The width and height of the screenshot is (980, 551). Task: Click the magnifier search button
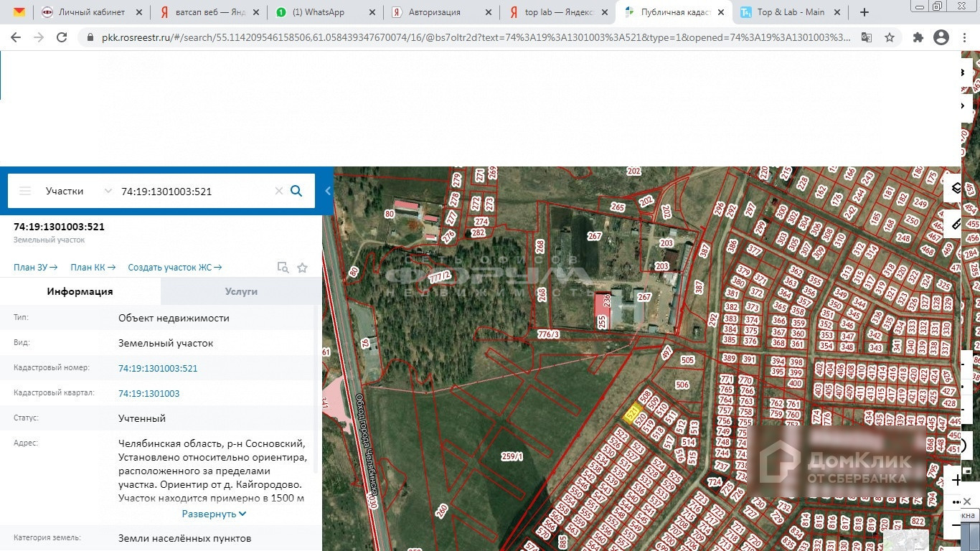pyautogui.click(x=296, y=191)
